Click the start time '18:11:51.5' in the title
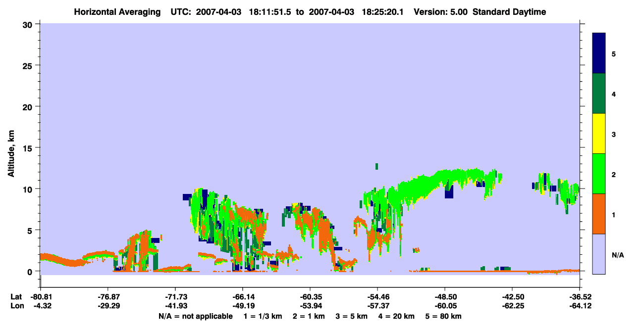This screenshot has height=330, width=644. [271, 12]
